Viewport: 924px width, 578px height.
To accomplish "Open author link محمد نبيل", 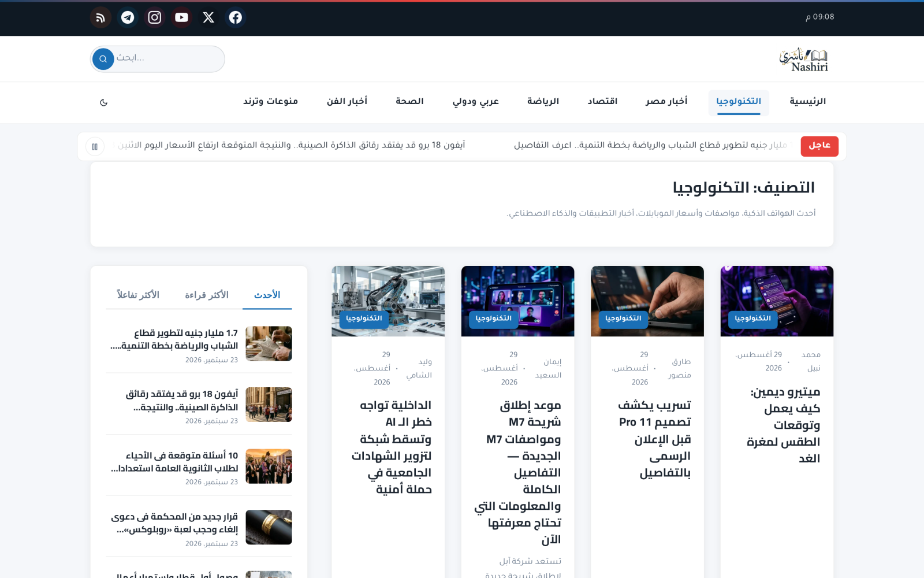I will point(811,361).
